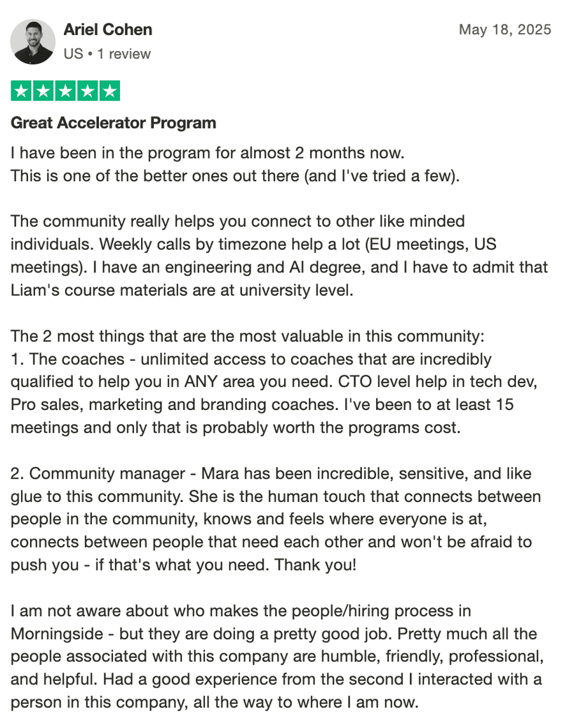The image size is (581, 728).
Task: Click the third green rating star
Action: [65, 91]
